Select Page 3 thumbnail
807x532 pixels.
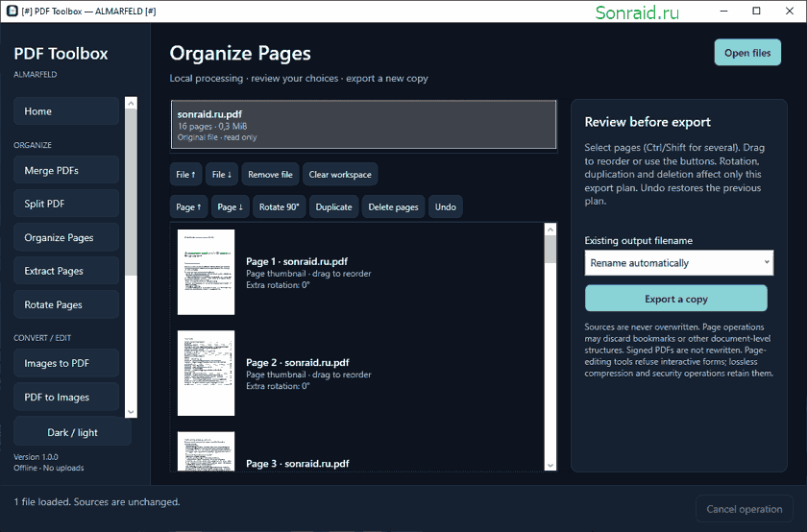tap(206, 451)
